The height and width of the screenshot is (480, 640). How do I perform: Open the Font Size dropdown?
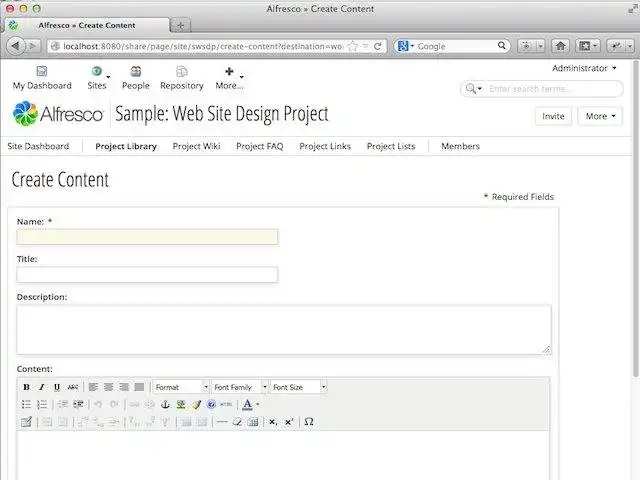point(298,387)
